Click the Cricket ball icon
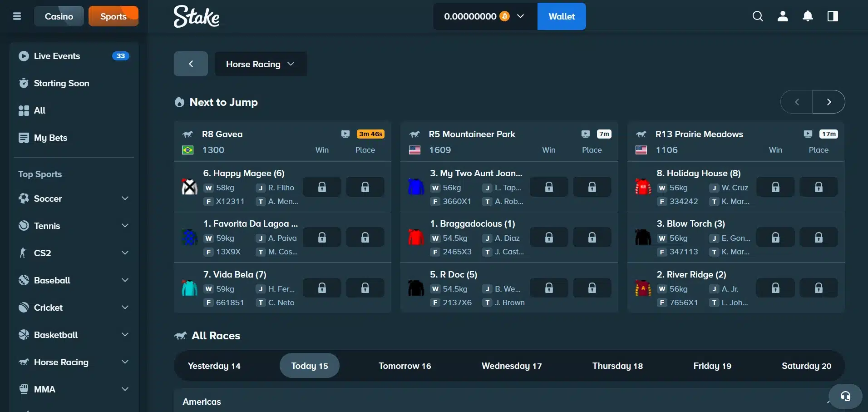Viewport: 868px width, 412px height. click(x=24, y=308)
